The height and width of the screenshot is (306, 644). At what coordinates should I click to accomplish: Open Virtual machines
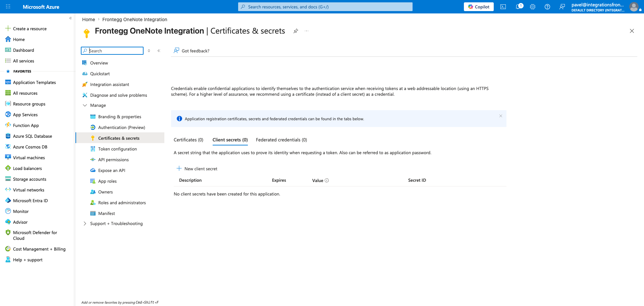coord(29,158)
